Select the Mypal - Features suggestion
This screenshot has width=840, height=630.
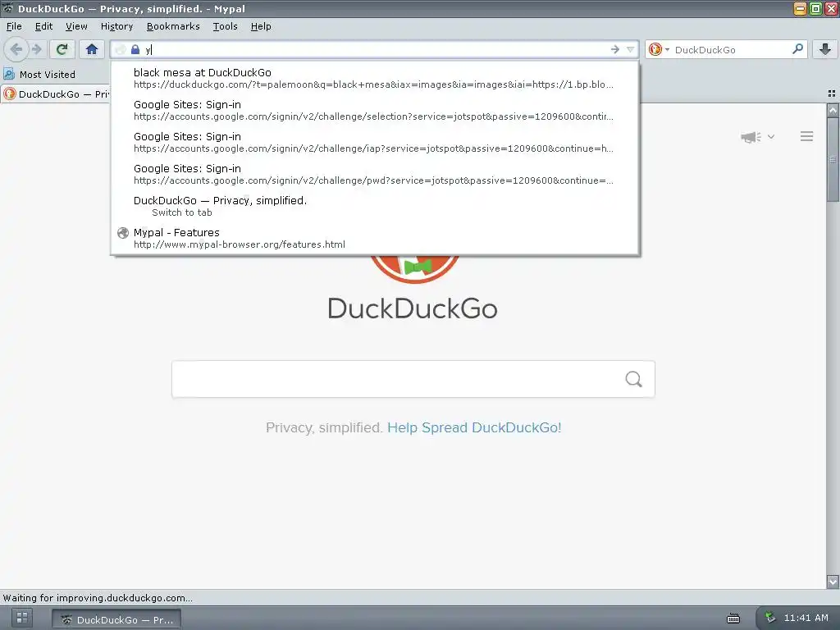(x=375, y=239)
